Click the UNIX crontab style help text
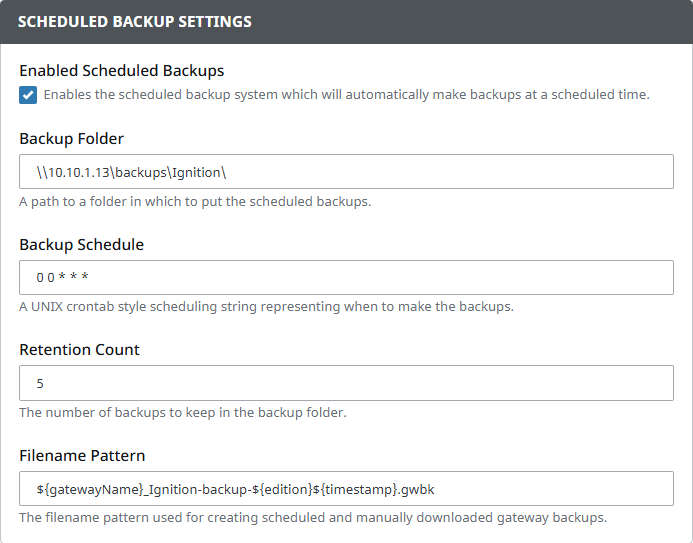Viewport: 693px width, 543px height. pos(266,307)
